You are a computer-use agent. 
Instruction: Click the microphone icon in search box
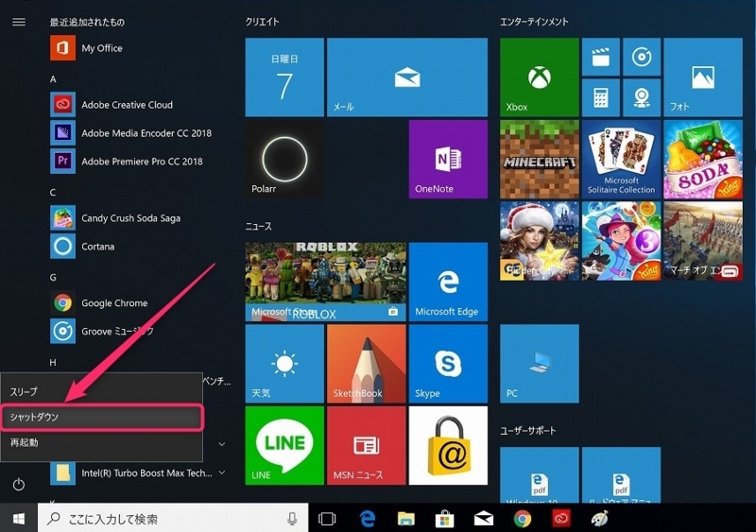point(292,519)
